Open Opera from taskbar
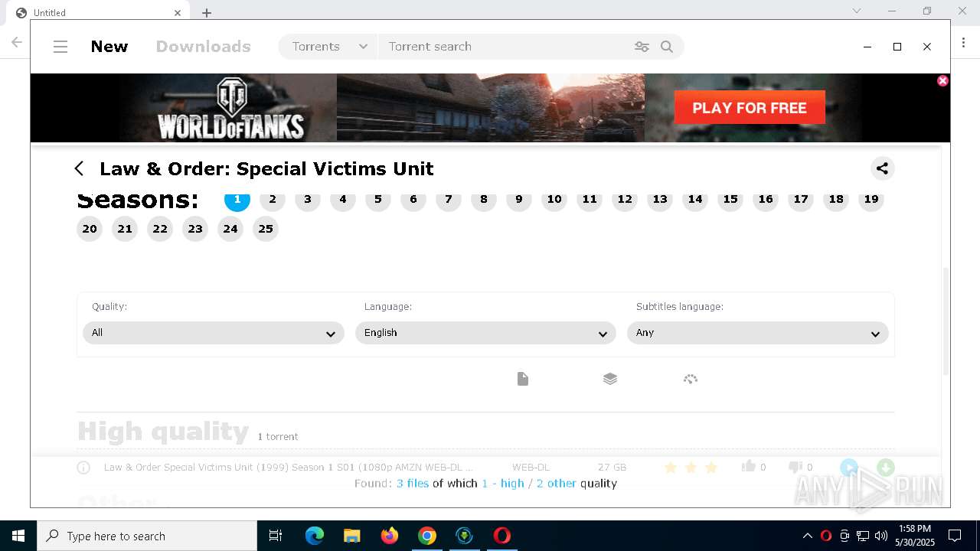 click(x=502, y=536)
